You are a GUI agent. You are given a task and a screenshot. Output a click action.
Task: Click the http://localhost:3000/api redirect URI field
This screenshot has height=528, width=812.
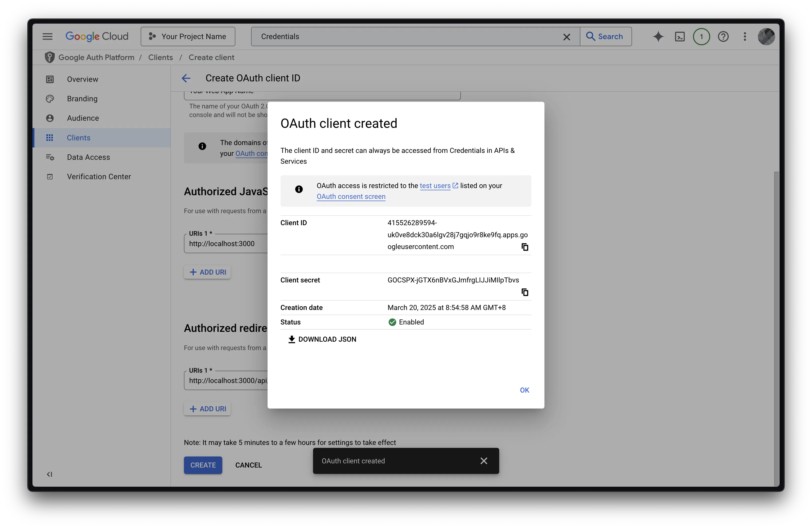[x=226, y=380]
